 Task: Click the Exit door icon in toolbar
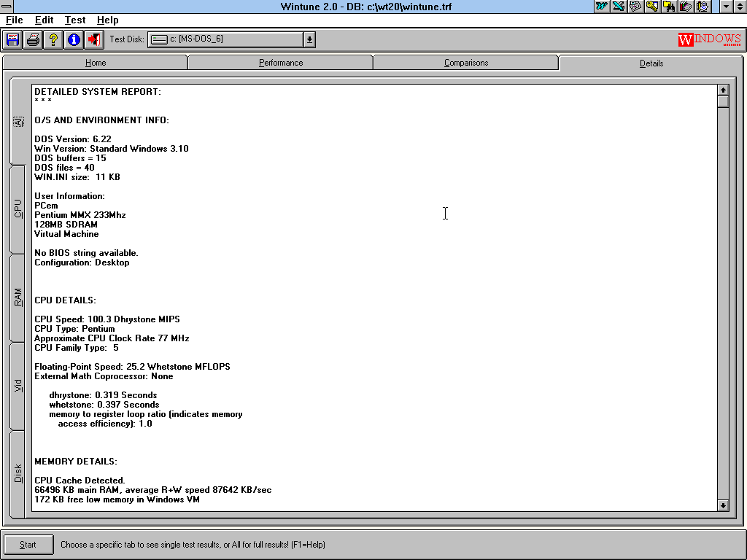[94, 39]
